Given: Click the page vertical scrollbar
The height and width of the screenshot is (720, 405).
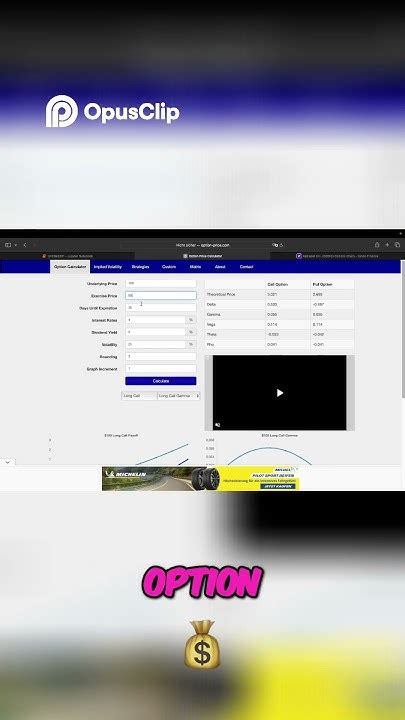Looking at the screenshot, I should click(403, 331).
